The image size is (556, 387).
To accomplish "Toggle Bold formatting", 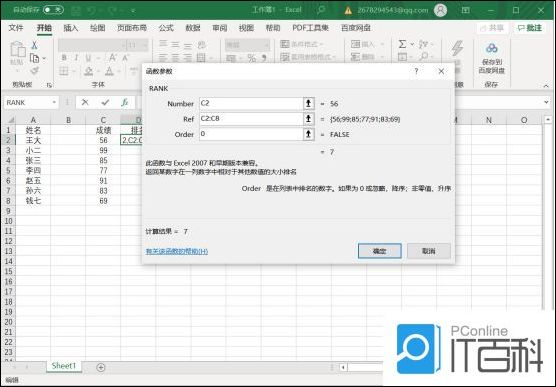I will [x=64, y=57].
